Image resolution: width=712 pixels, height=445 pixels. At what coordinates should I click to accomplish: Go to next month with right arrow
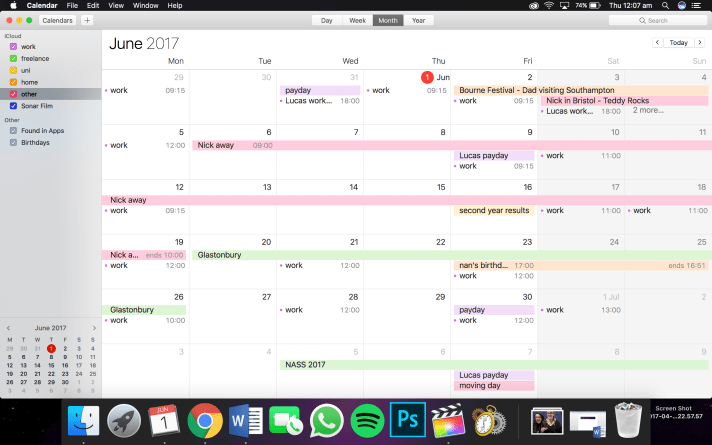[701, 43]
